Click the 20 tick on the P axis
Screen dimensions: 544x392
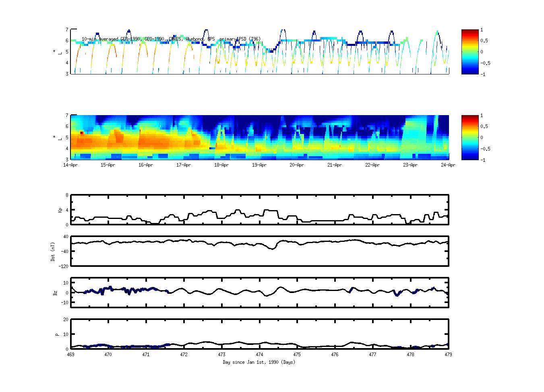click(x=66, y=320)
